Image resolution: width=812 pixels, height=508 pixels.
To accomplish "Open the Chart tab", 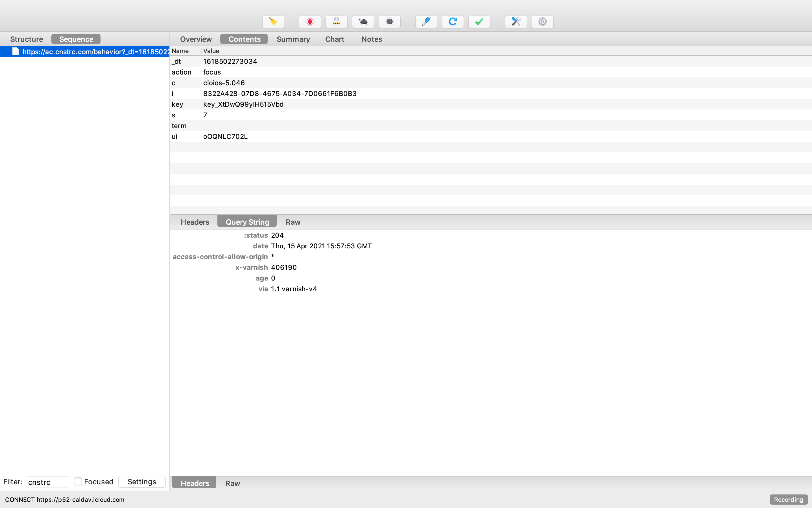I will coord(334,39).
